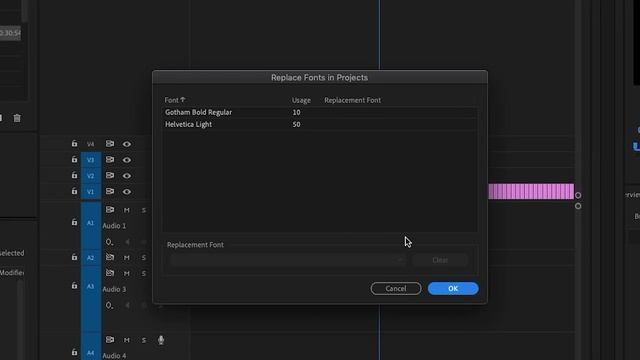The height and width of the screenshot is (360, 640).
Task: Hide video track V4 output eye
Action: click(x=127, y=144)
